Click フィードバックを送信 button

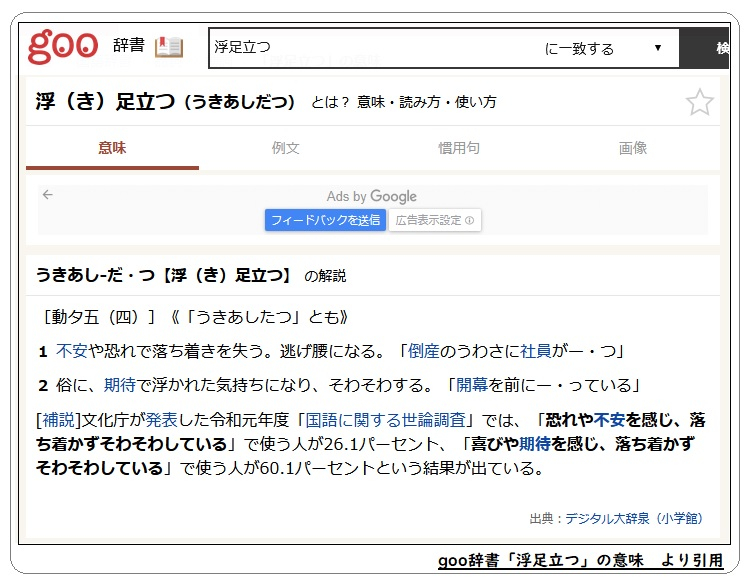pyautogui.click(x=325, y=220)
